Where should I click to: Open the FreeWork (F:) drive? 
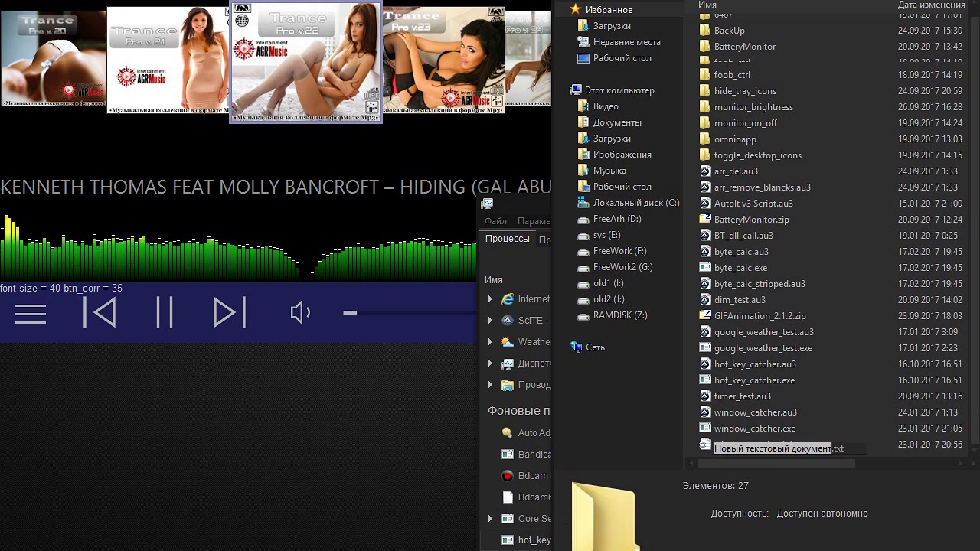coord(612,251)
